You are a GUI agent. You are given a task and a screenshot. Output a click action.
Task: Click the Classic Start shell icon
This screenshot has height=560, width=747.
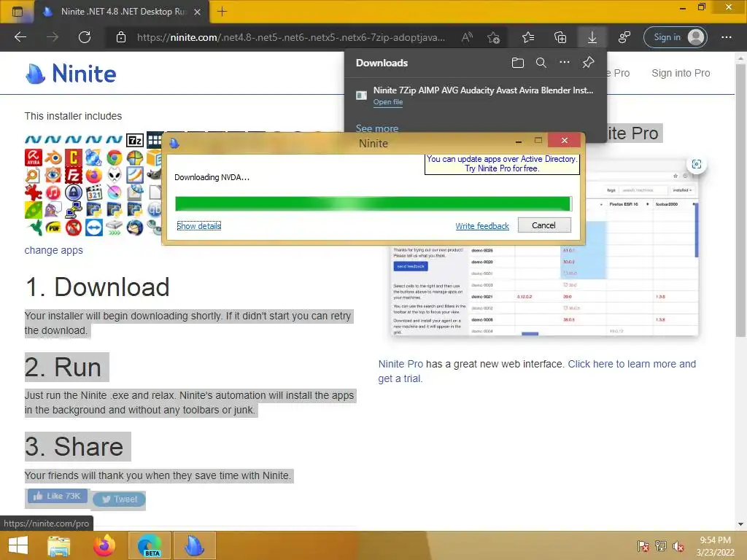point(135,157)
